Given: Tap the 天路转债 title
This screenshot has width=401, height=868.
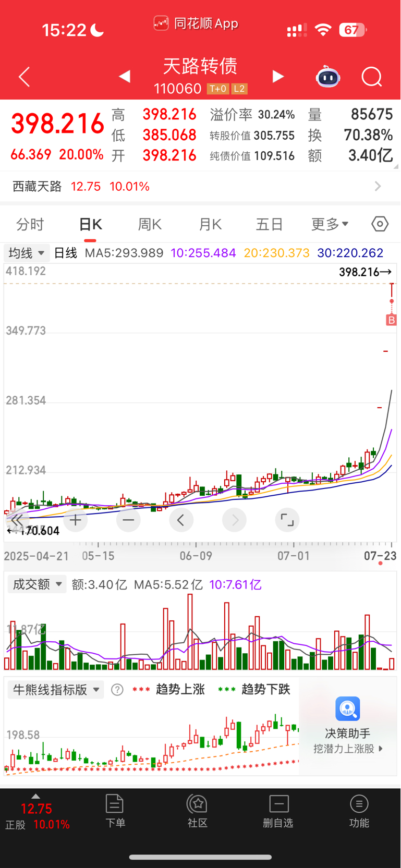Looking at the screenshot, I should coord(200,66).
